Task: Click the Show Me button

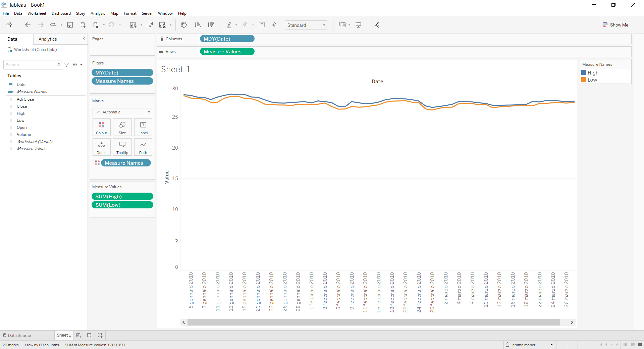Action: [x=616, y=24]
